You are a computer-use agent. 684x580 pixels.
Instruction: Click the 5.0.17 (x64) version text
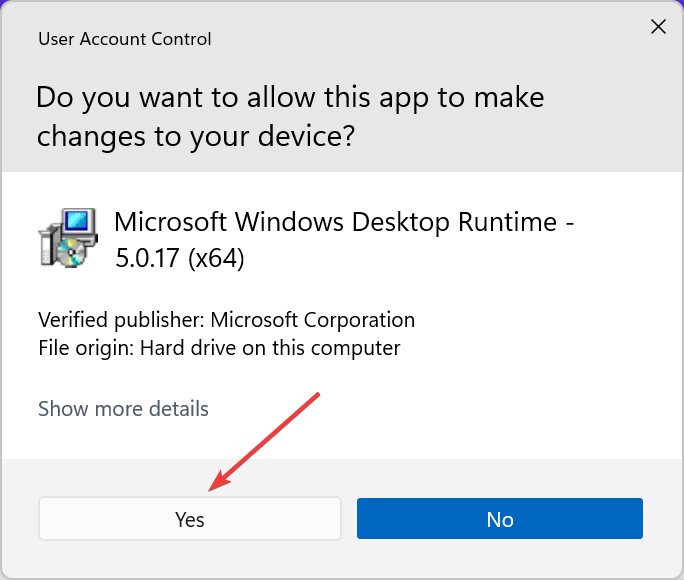point(179,258)
